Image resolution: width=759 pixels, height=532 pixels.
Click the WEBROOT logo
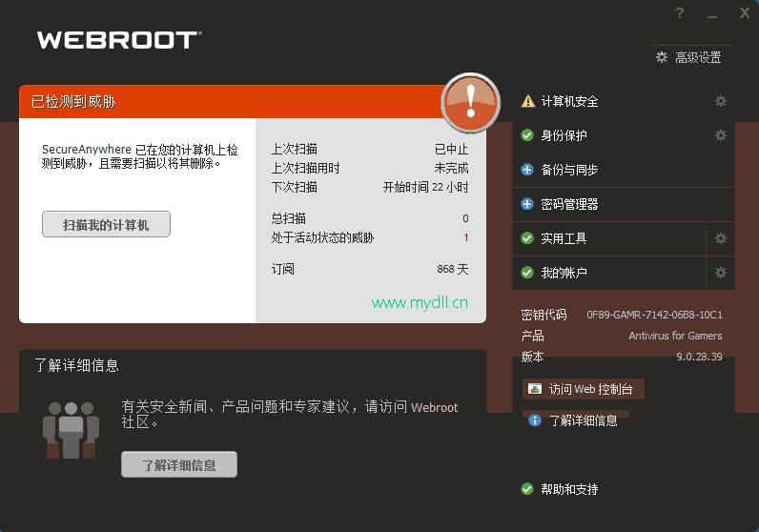(x=119, y=40)
